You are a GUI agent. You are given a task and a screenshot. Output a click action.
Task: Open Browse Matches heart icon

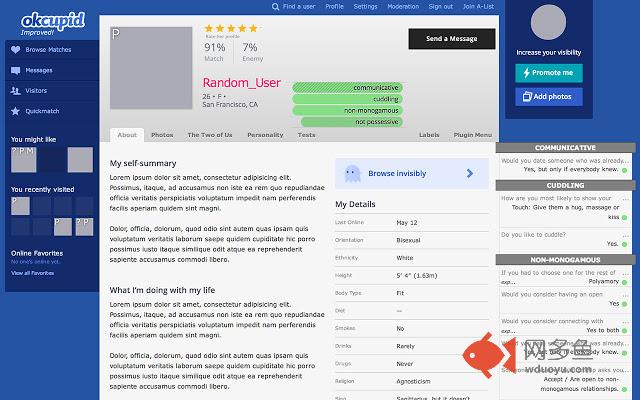[16, 50]
